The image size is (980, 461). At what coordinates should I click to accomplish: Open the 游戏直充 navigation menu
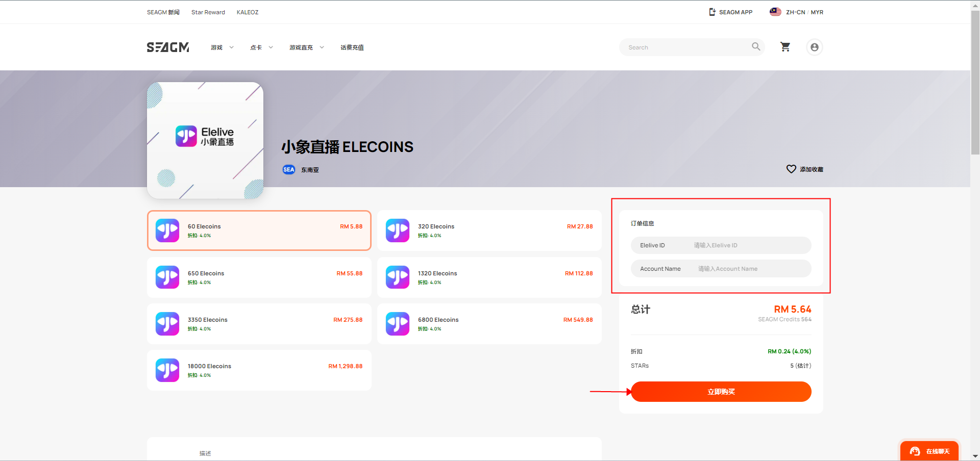[x=301, y=47]
